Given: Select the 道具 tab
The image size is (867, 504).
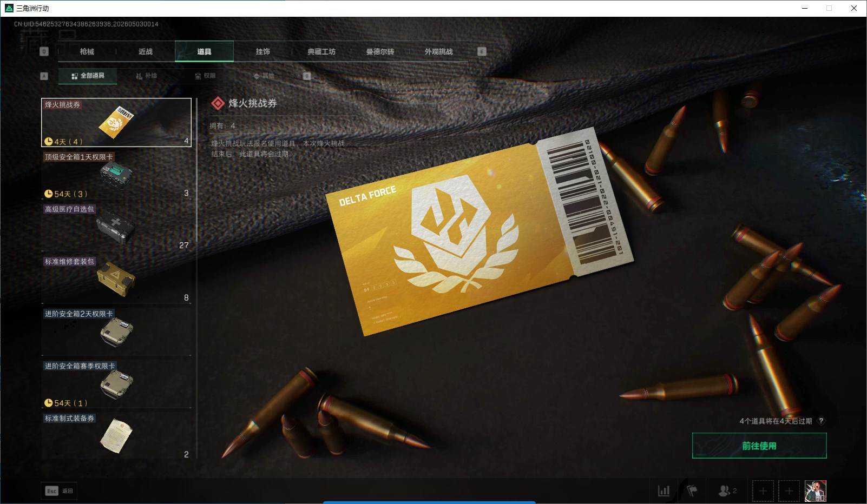Looking at the screenshot, I should click(x=204, y=51).
